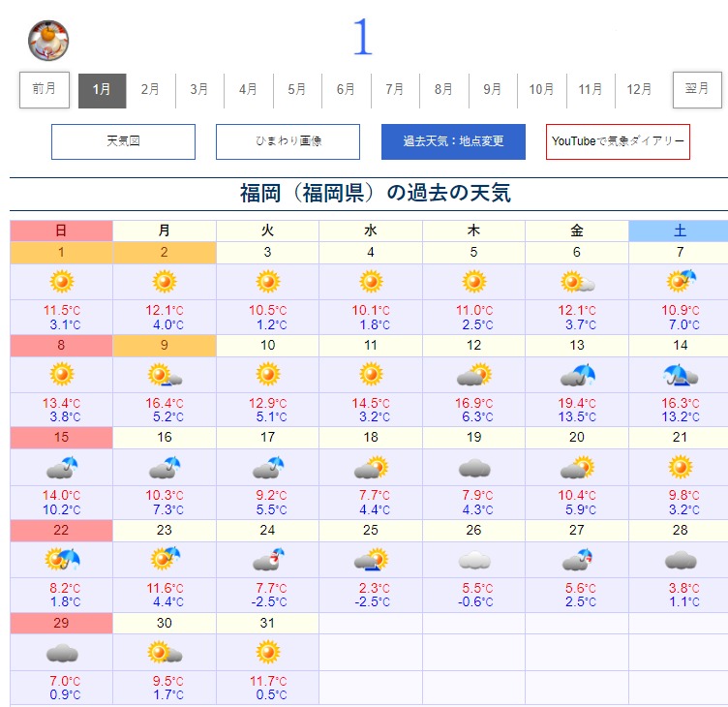Image resolution: width=728 pixels, height=707 pixels.
Task: Switch to the 3月 tab
Action: pos(199,91)
